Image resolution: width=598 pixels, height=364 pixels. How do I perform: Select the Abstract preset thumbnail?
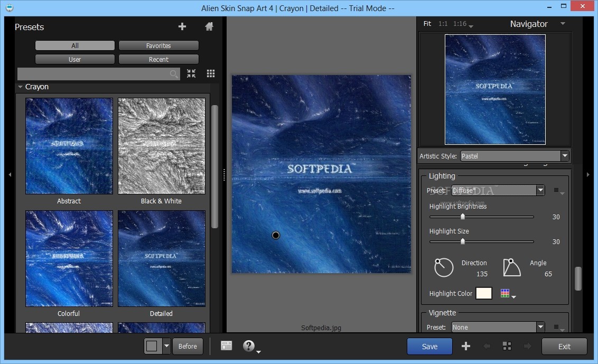pyautogui.click(x=69, y=146)
